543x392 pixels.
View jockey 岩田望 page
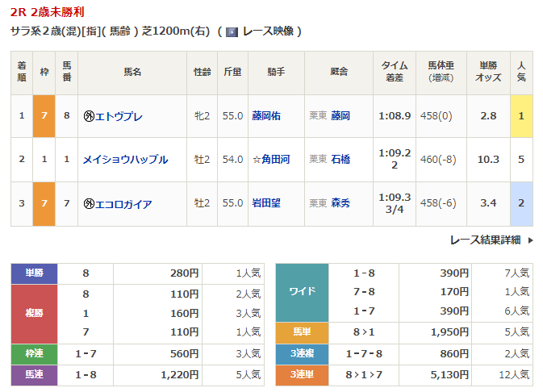(x=265, y=203)
